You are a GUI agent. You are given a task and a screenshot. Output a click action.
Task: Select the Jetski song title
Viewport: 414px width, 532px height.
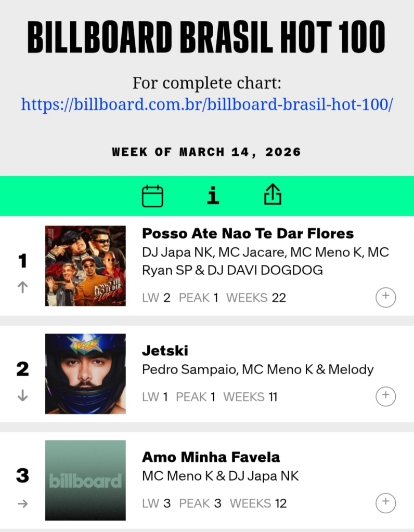[165, 351]
